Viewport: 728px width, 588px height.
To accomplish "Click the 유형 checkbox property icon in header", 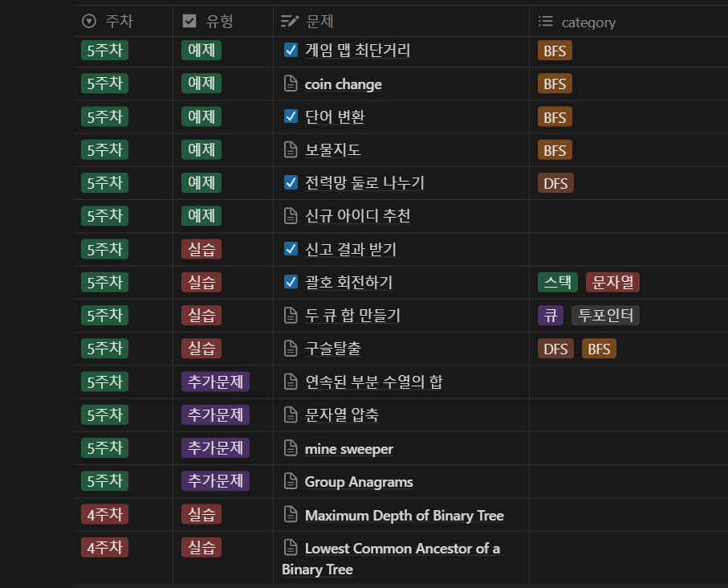I will [x=189, y=21].
